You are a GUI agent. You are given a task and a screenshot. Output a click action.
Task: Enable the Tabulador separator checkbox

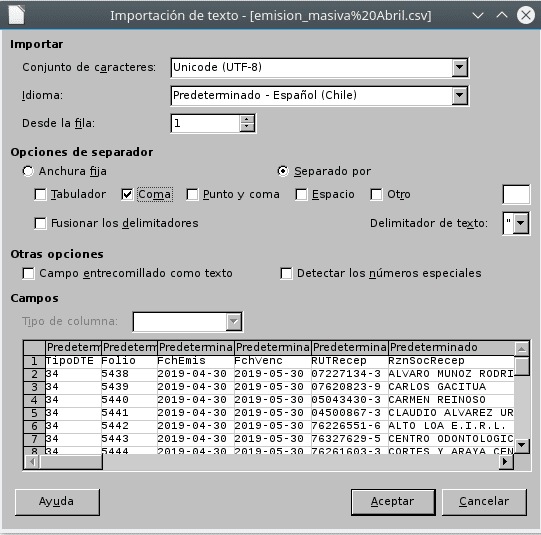coord(40,195)
